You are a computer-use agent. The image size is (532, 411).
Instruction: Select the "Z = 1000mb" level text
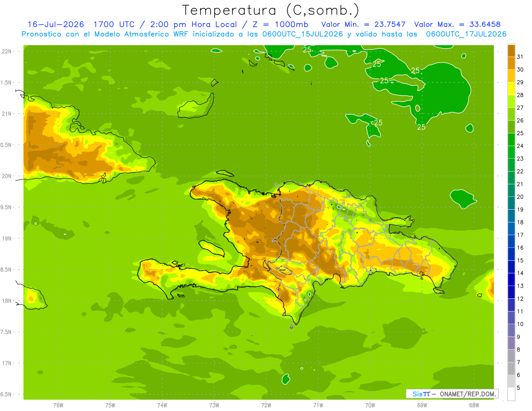coord(281,24)
